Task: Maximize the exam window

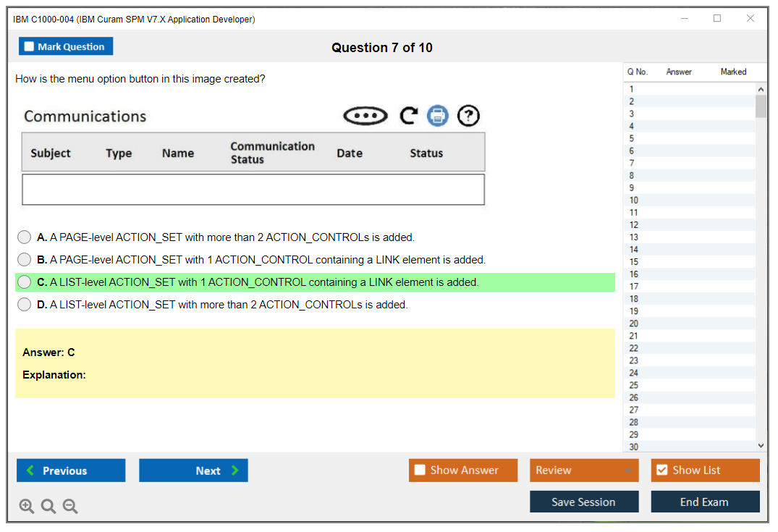Action: point(717,19)
